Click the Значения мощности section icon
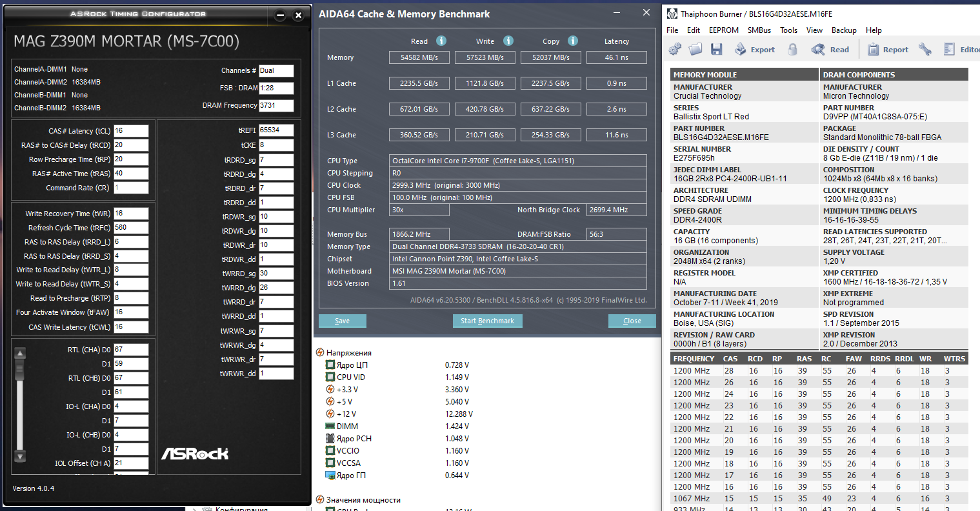Image resolution: width=980 pixels, height=511 pixels. (319, 499)
